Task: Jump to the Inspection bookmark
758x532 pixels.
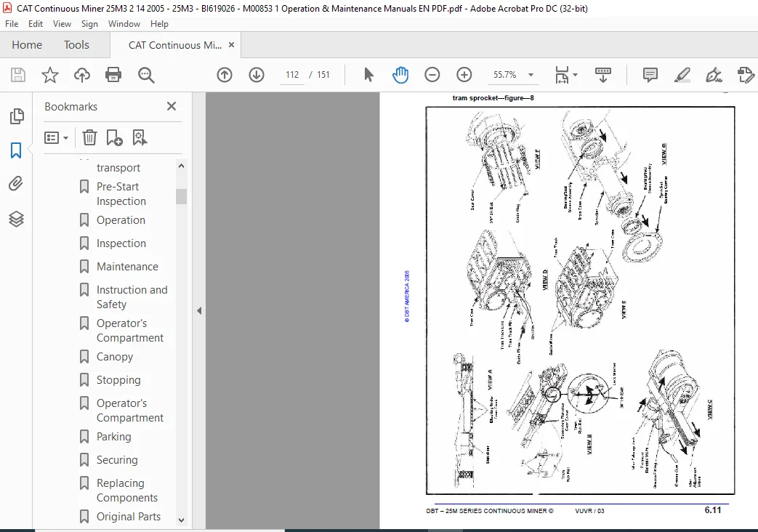Action: tap(121, 243)
